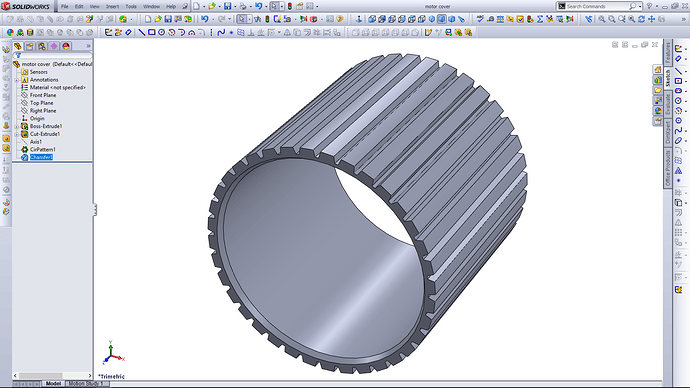This screenshot has height=388, width=690.
Task: Click the Rebuild traffic light icon
Action: point(290,6)
